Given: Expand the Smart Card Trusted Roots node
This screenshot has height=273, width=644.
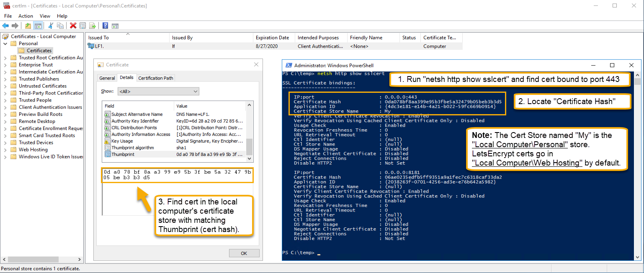Looking at the screenshot, I should tap(5, 135).
